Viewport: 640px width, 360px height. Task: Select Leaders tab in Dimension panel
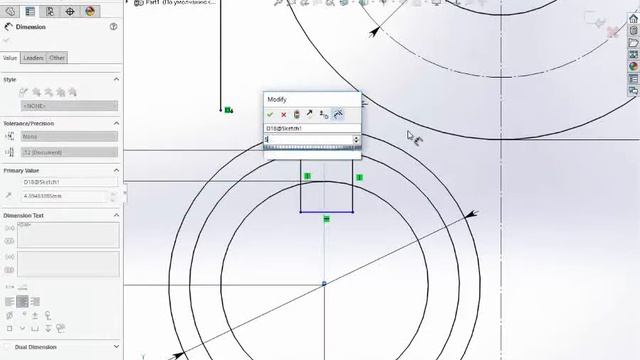point(33,58)
